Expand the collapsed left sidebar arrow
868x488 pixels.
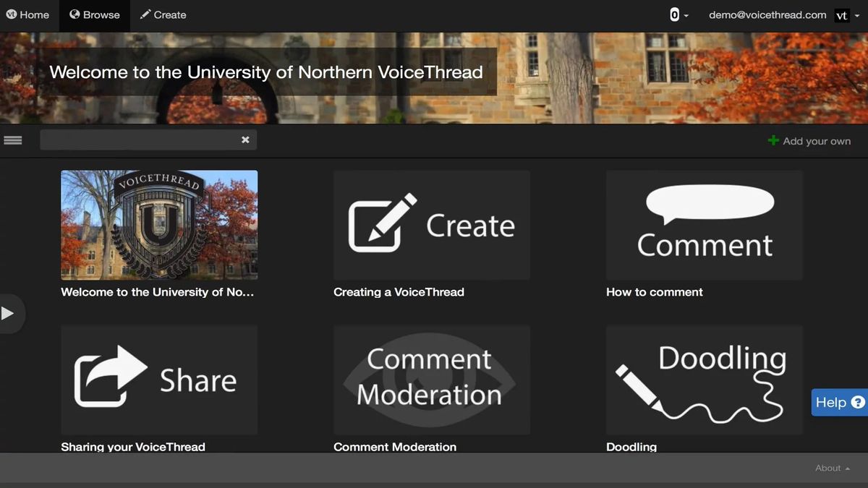(x=9, y=312)
